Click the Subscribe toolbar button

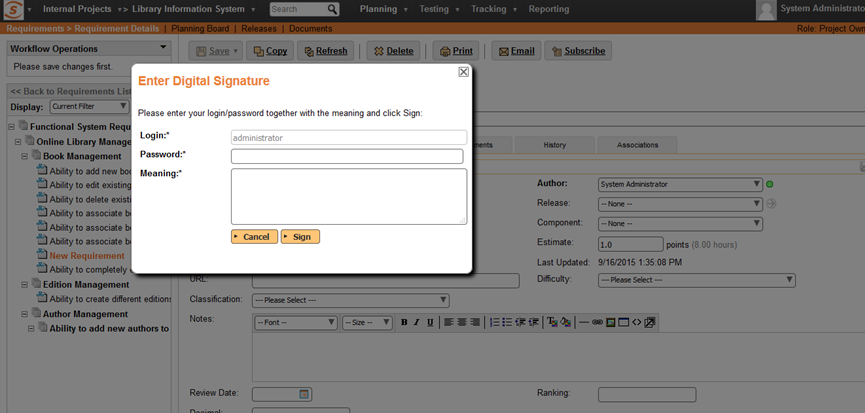coord(578,51)
